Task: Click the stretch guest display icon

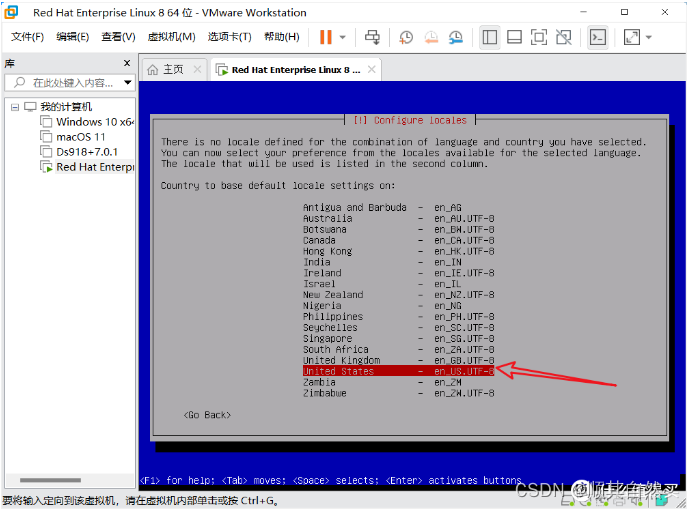Action: coord(632,37)
